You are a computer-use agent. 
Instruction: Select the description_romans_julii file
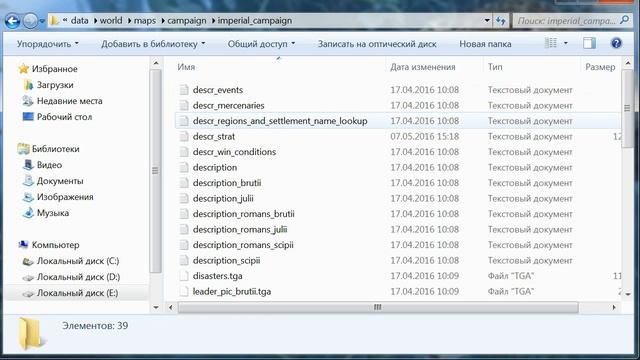pyautogui.click(x=240, y=229)
